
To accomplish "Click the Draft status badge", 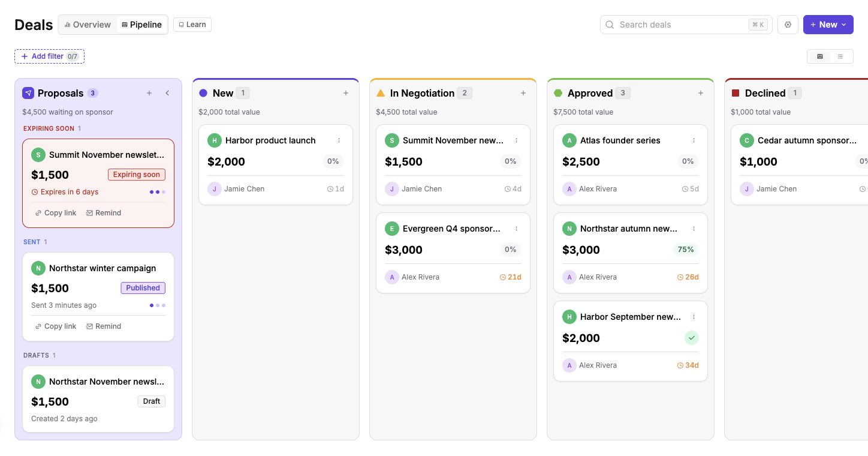I will click(152, 401).
